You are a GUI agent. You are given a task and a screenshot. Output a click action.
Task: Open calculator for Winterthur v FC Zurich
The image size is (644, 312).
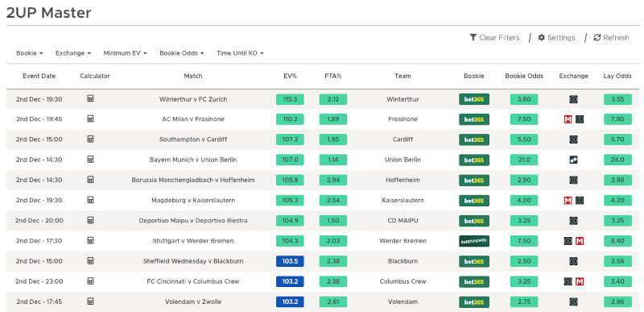click(x=91, y=98)
